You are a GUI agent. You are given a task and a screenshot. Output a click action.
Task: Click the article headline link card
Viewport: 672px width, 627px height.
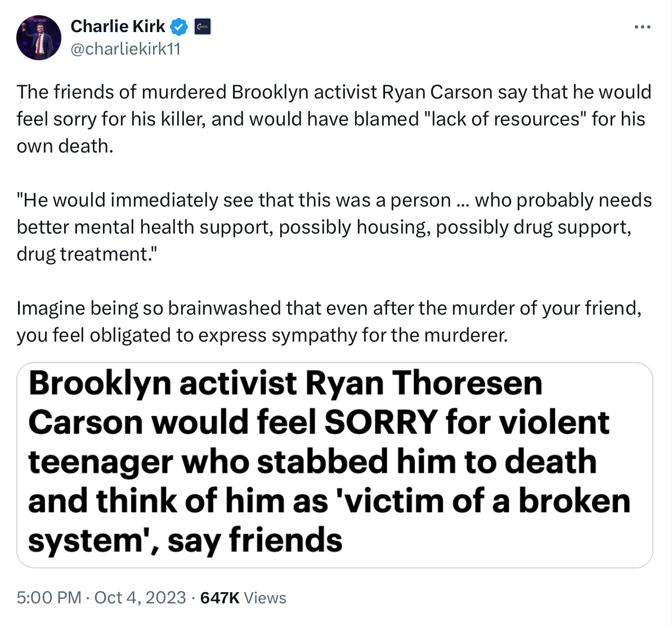334,464
